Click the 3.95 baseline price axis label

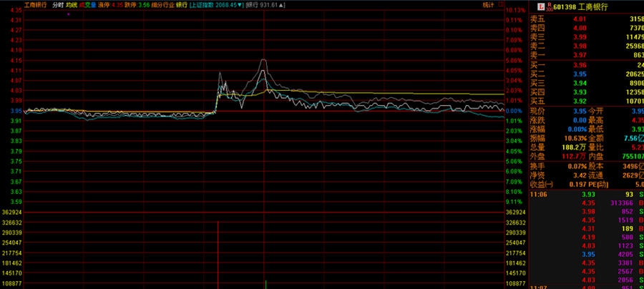[16, 111]
